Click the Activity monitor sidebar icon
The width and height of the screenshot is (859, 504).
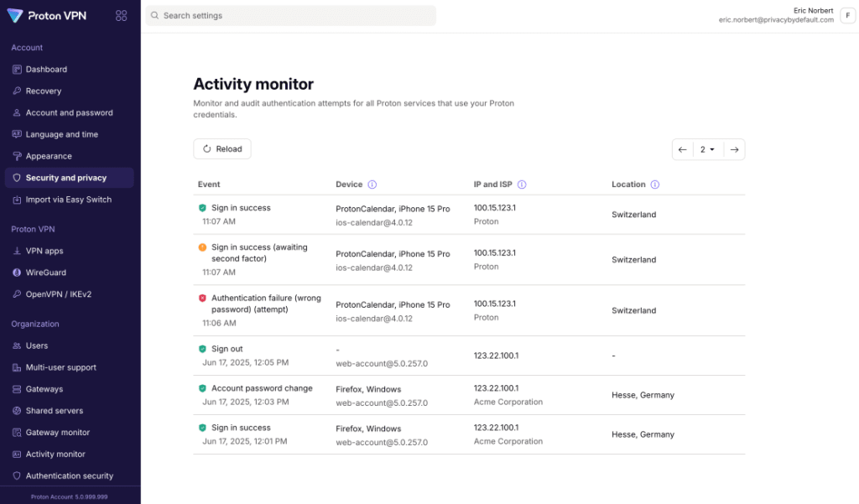tap(17, 455)
